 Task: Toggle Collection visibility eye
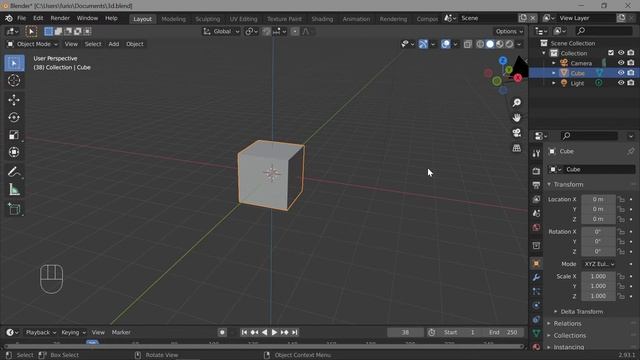tap(621, 53)
